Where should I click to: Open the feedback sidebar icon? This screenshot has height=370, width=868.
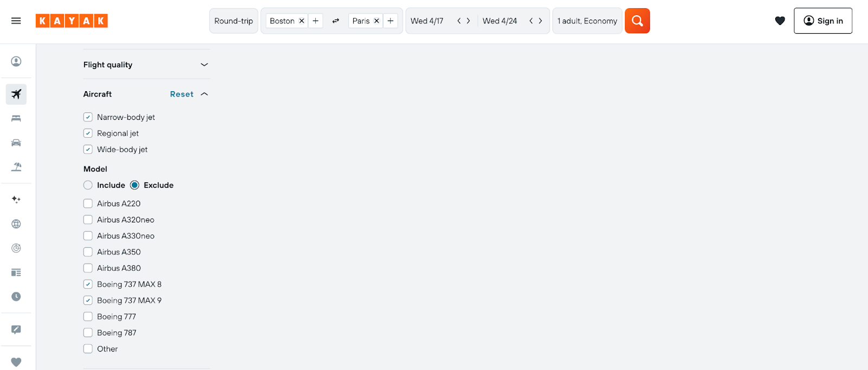16,329
